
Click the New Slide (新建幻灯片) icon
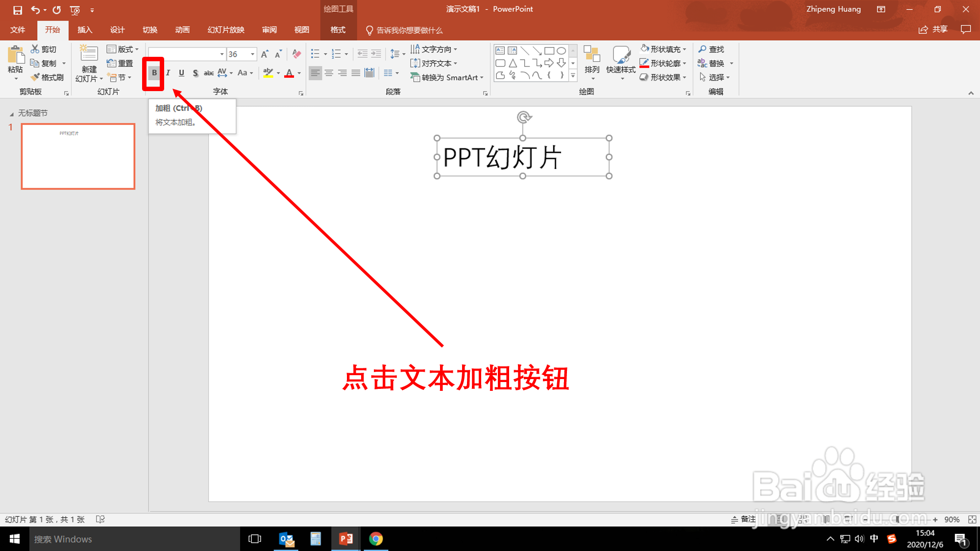89,54
